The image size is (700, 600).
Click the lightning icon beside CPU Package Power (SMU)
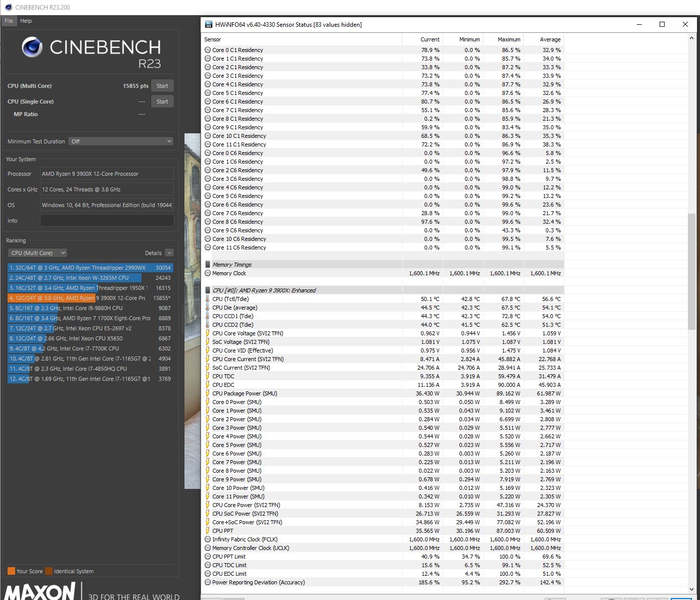pyautogui.click(x=207, y=393)
